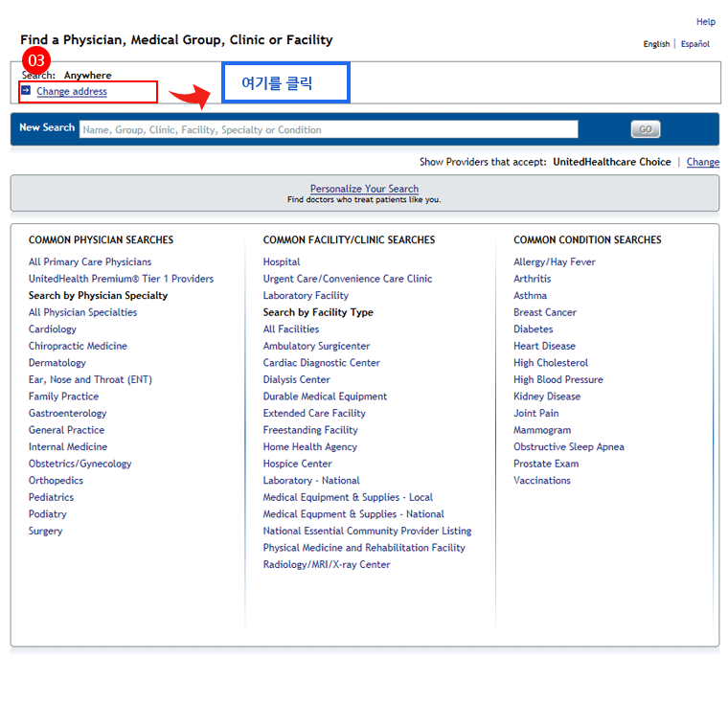Select All Primary Care Physicians
The height and width of the screenshot is (703, 728).
pos(90,261)
